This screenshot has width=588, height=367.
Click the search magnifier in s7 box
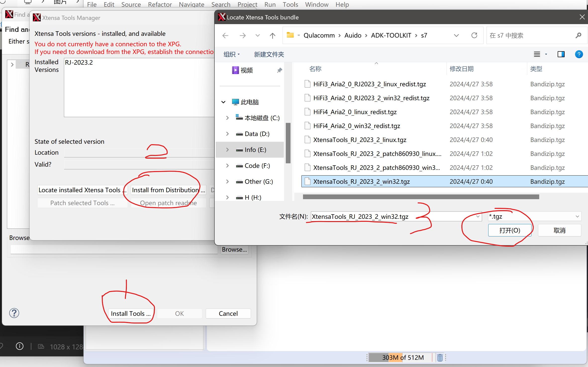click(x=579, y=36)
